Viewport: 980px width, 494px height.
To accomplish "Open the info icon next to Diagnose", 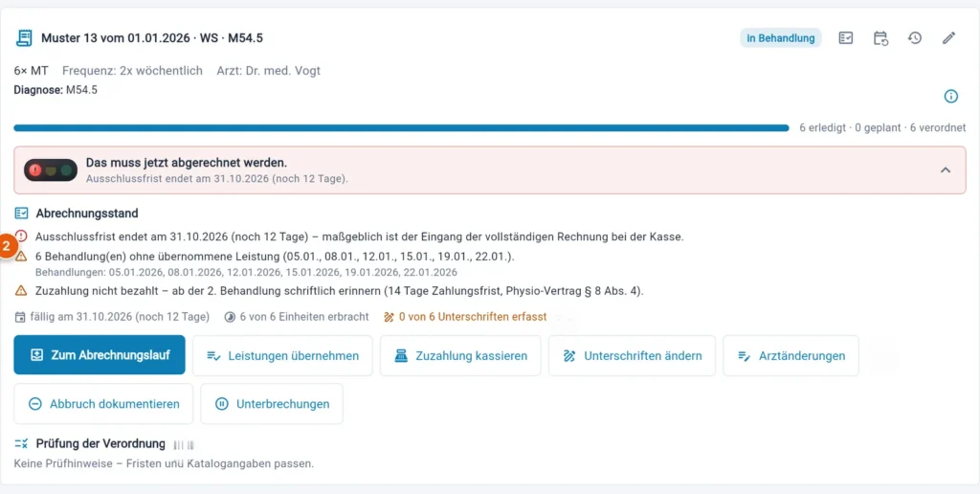I will click(x=950, y=97).
